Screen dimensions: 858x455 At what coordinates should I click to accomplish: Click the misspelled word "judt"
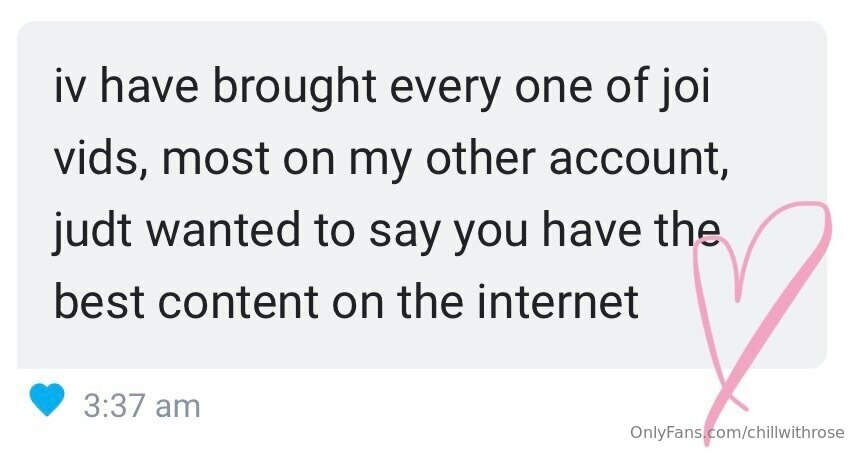[92, 231]
